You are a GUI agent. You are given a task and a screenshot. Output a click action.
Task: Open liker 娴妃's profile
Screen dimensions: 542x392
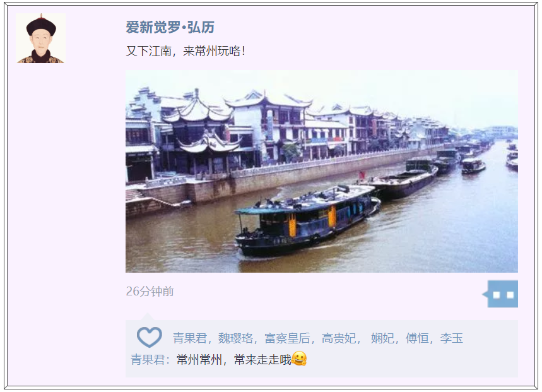point(382,338)
